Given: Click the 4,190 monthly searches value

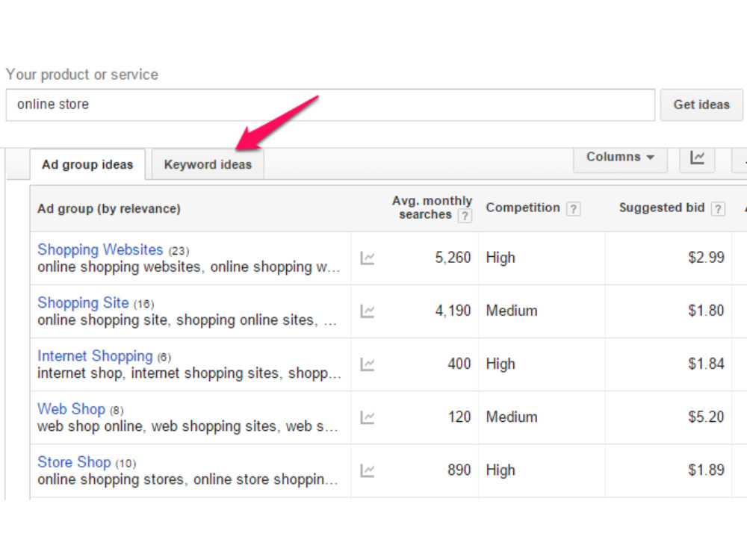Looking at the screenshot, I should (x=453, y=311).
